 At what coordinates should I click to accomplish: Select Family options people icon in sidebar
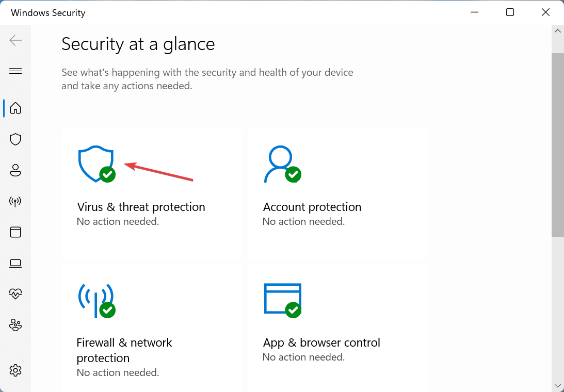coord(15,325)
